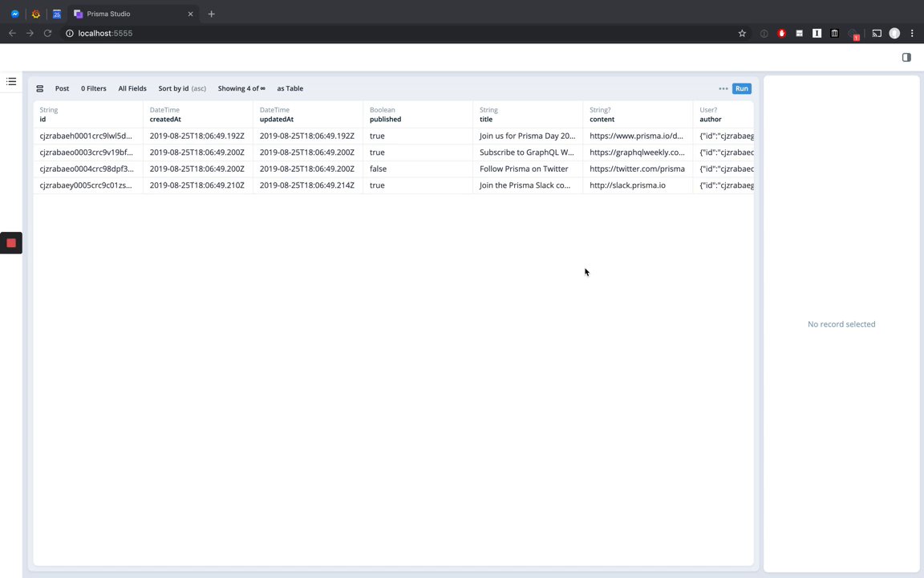Select id cell cjzrabaey0005crc9c01zs...

[x=87, y=185]
